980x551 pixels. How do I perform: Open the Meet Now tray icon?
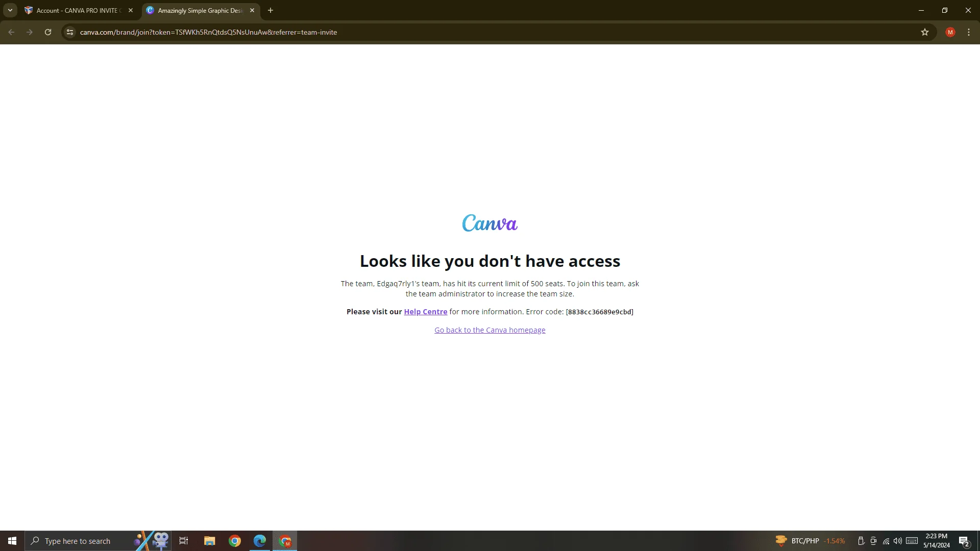click(x=873, y=541)
